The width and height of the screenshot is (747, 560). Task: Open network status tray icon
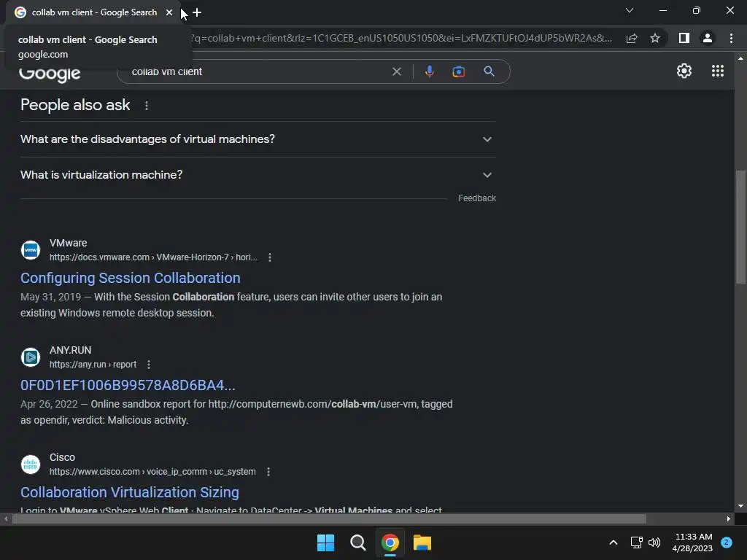(636, 542)
